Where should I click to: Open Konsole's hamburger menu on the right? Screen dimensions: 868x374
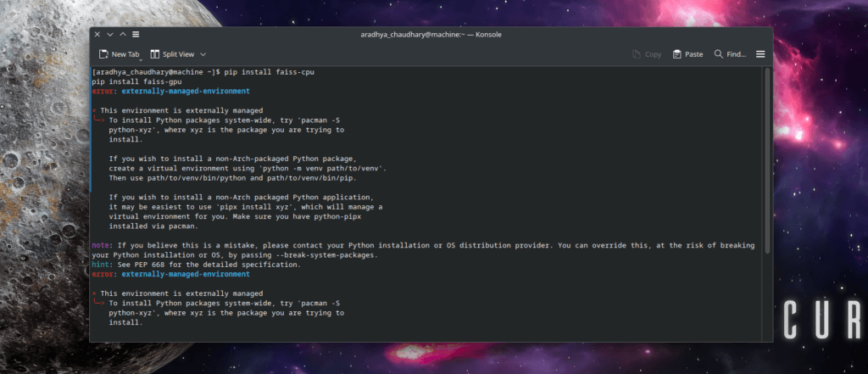760,54
